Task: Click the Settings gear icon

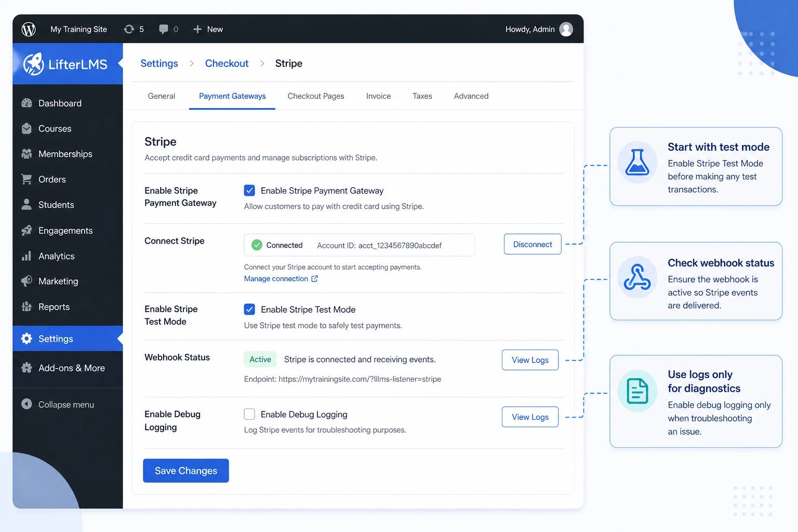Action: tap(26, 338)
